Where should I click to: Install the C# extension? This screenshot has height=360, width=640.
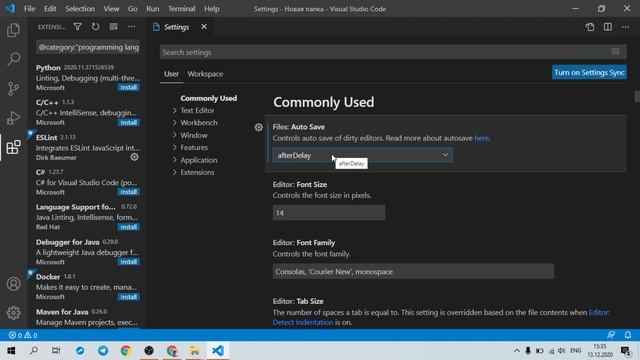[129, 192]
